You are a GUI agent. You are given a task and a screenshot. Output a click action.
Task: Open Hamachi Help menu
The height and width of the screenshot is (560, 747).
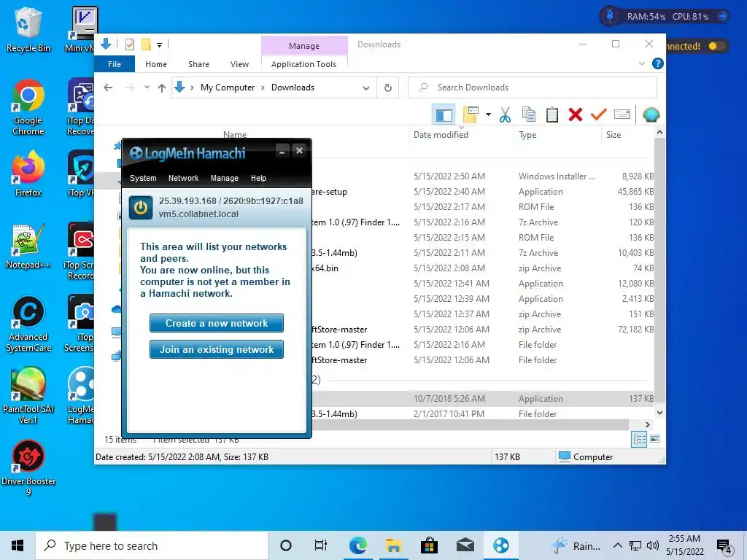click(x=259, y=178)
